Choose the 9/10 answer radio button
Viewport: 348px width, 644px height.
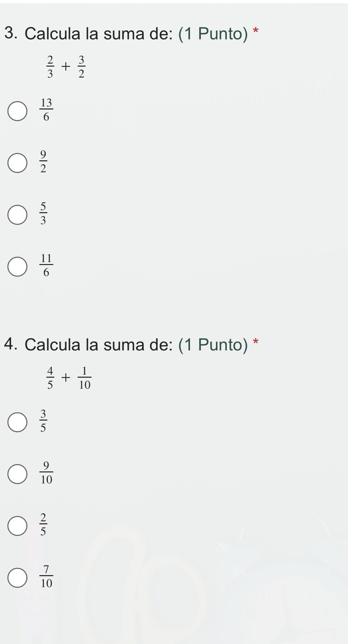click(x=18, y=474)
